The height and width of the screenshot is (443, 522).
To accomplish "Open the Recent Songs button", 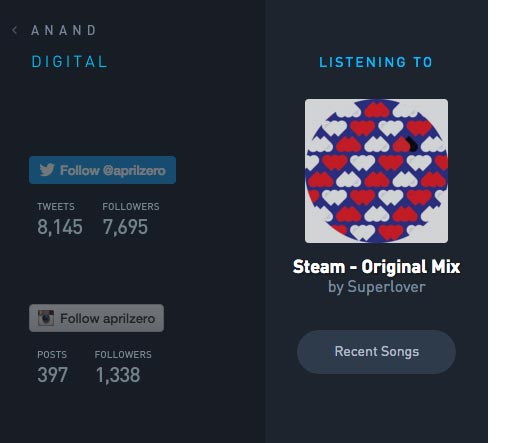I will click(x=376, y=352).
